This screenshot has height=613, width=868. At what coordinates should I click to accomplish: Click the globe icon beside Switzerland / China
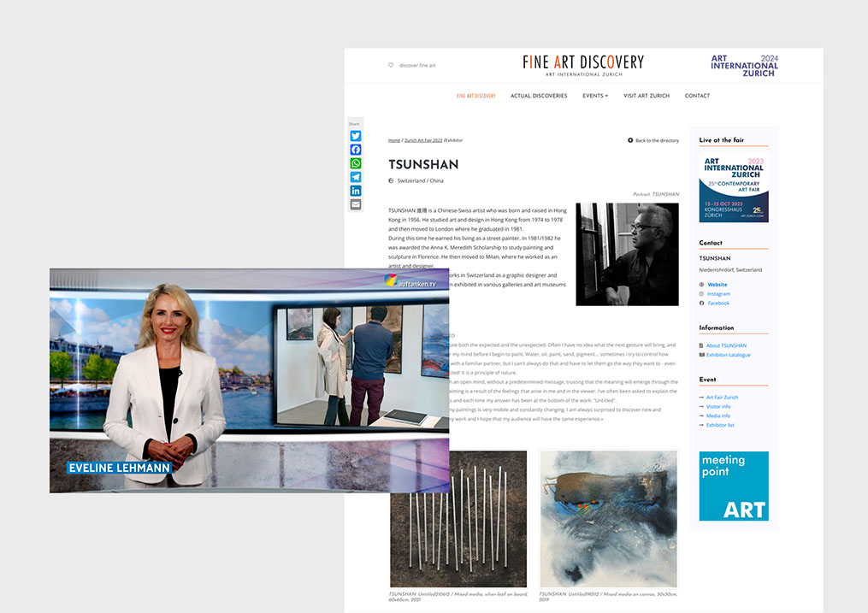[x=391, y=181]
